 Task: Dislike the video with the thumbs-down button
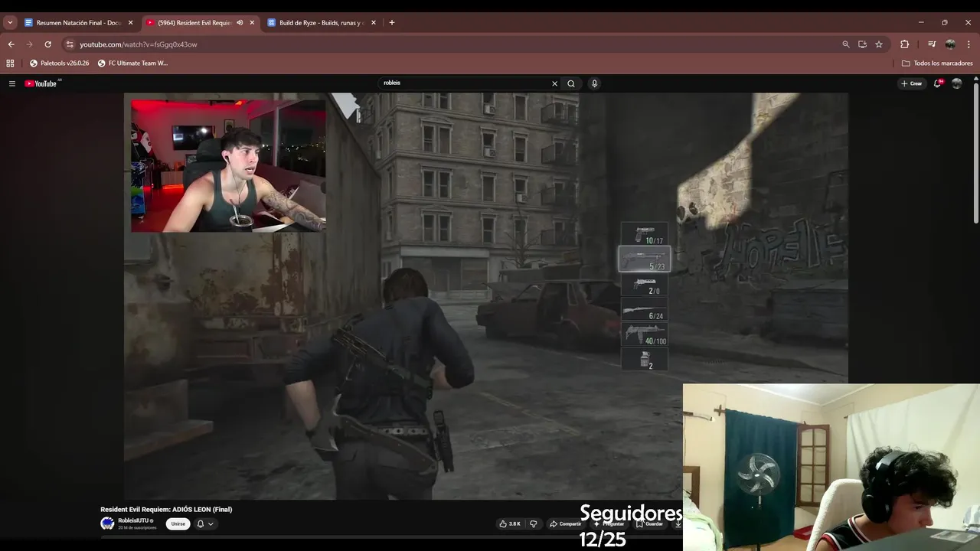tap(534, 523)
